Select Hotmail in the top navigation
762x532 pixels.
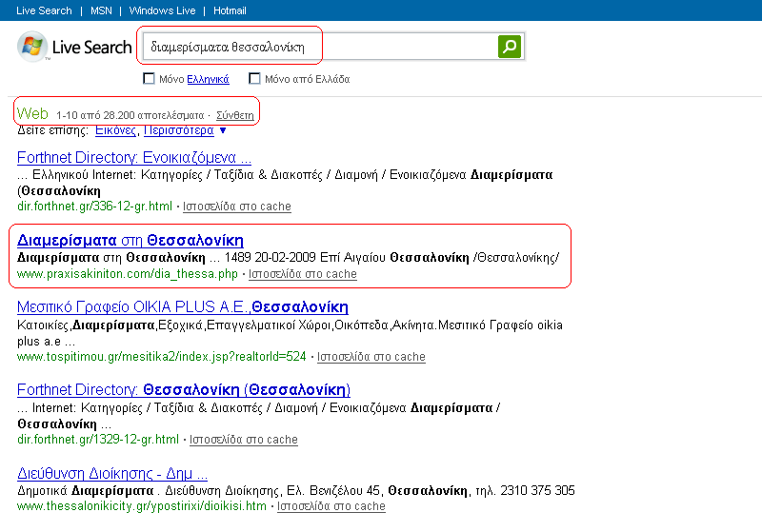pyautogui.click(x=230, y=10)
